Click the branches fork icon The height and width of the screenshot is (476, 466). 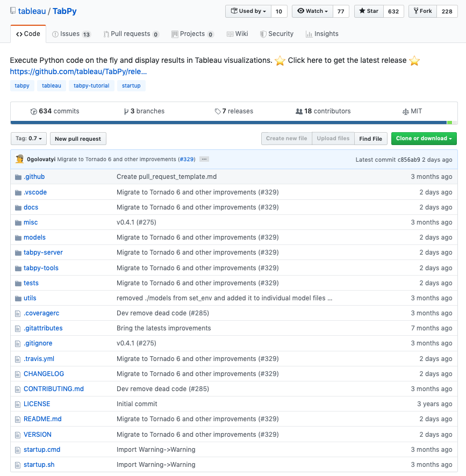[126, 111]
